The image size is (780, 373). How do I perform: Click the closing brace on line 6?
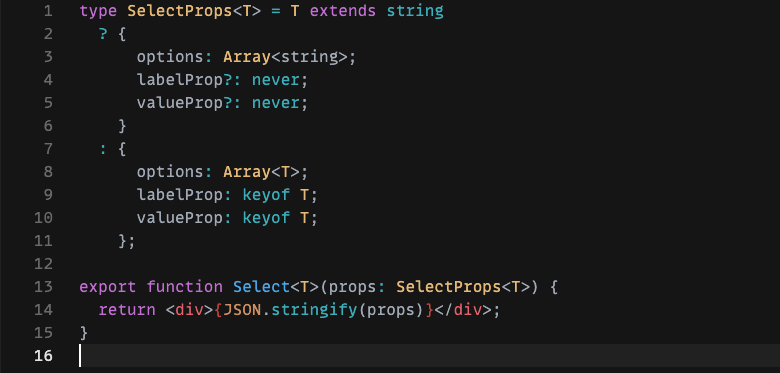(122, 126)
